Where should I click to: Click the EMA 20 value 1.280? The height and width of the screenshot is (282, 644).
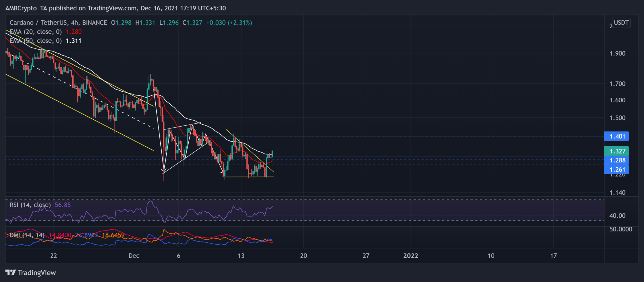pyautogui.click(x=74, y=32)
